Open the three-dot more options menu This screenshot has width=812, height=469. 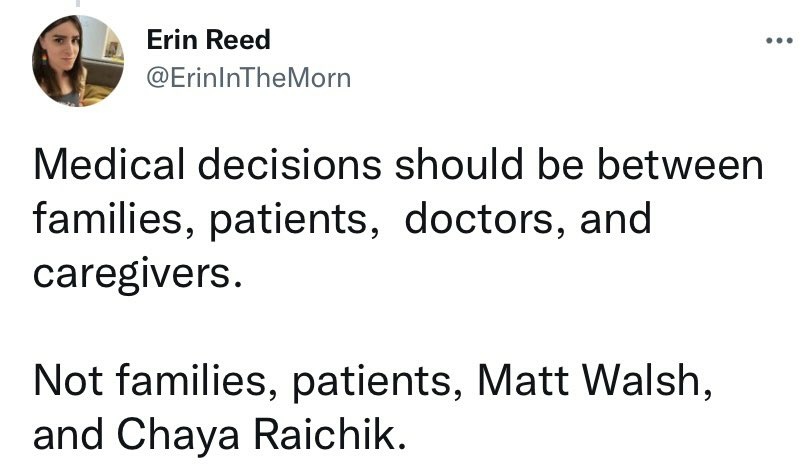tap(778, 42)
